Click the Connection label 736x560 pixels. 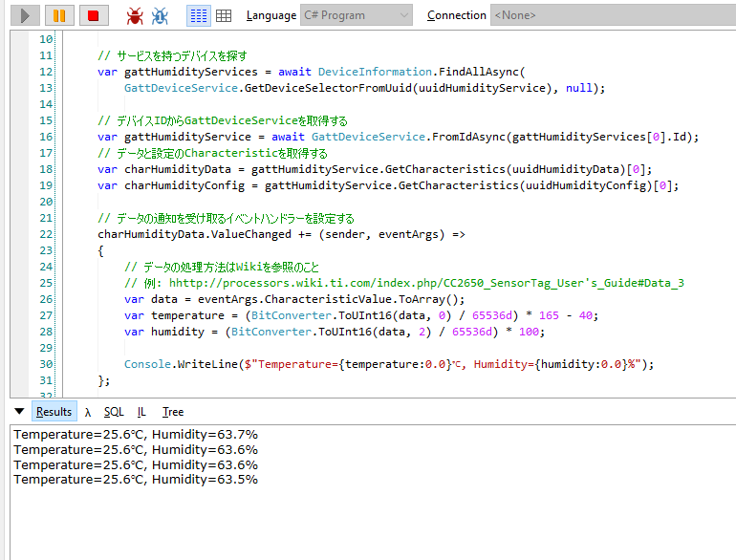(456, 15)
